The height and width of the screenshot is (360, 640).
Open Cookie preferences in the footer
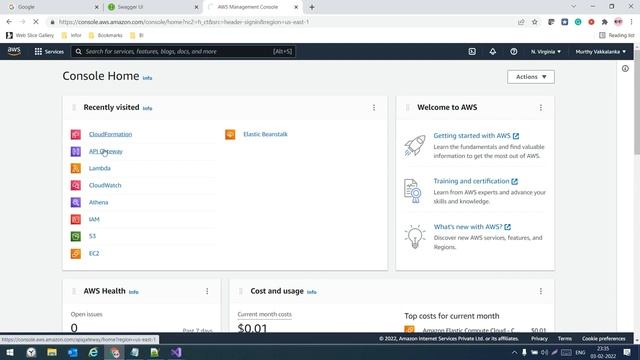(x=604, y=339)
